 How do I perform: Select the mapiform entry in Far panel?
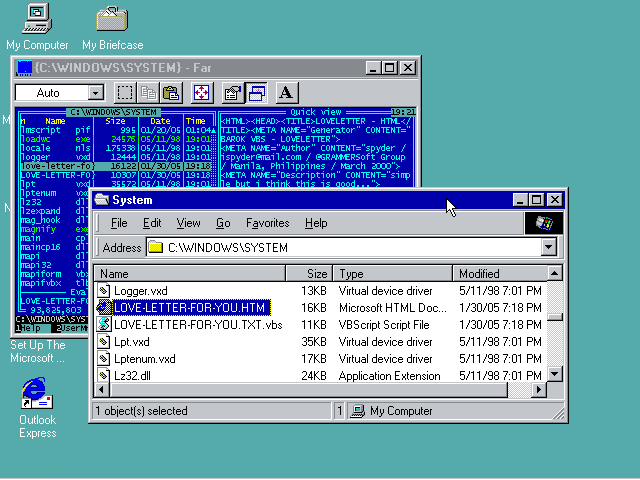point(55,274)
